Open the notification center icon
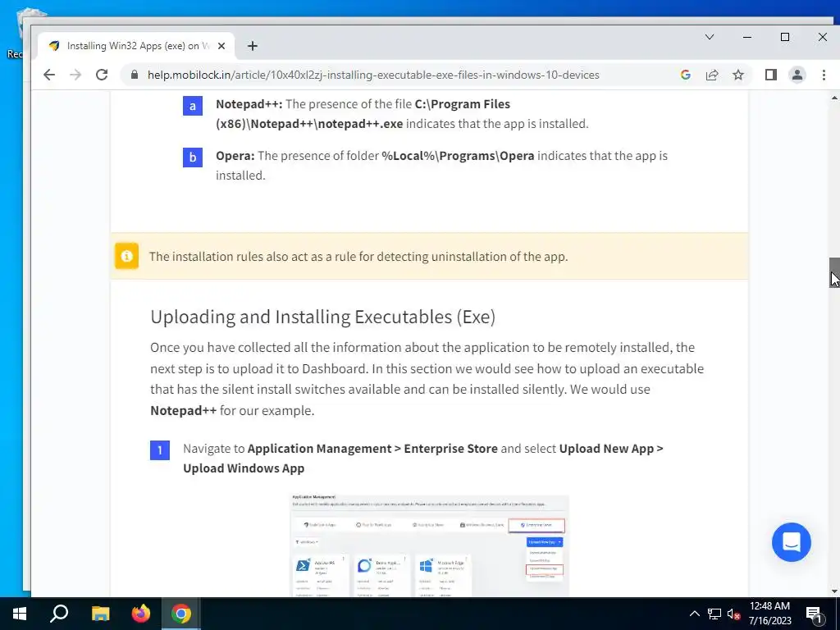The height and width of the screenshot is (630, 840). 815,615
